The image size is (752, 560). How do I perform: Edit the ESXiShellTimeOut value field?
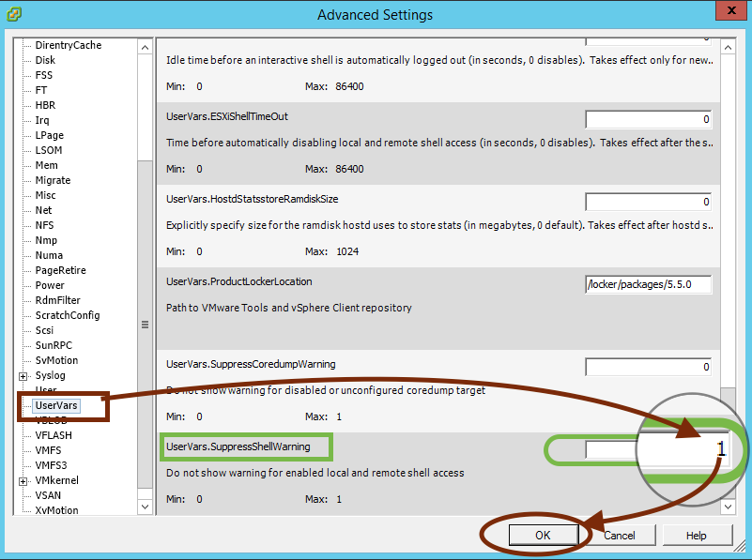tap(648, 120)
